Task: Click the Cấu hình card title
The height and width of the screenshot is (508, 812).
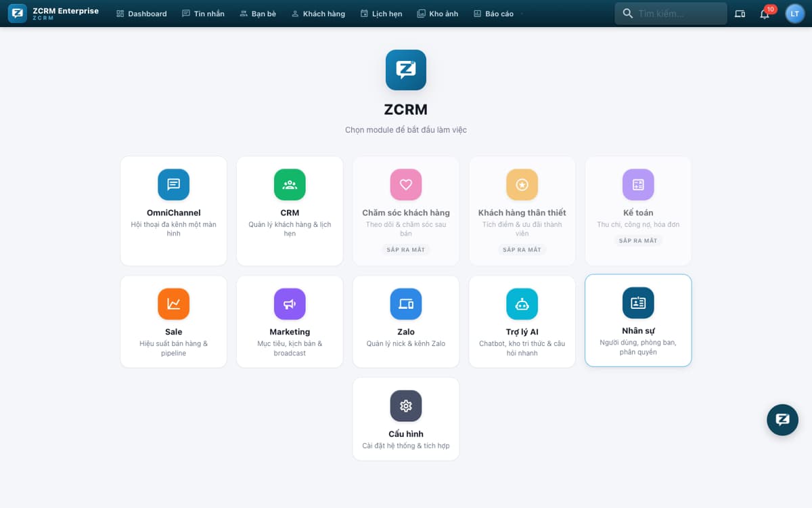Action: pyautogui.click(x=406, y=434)
